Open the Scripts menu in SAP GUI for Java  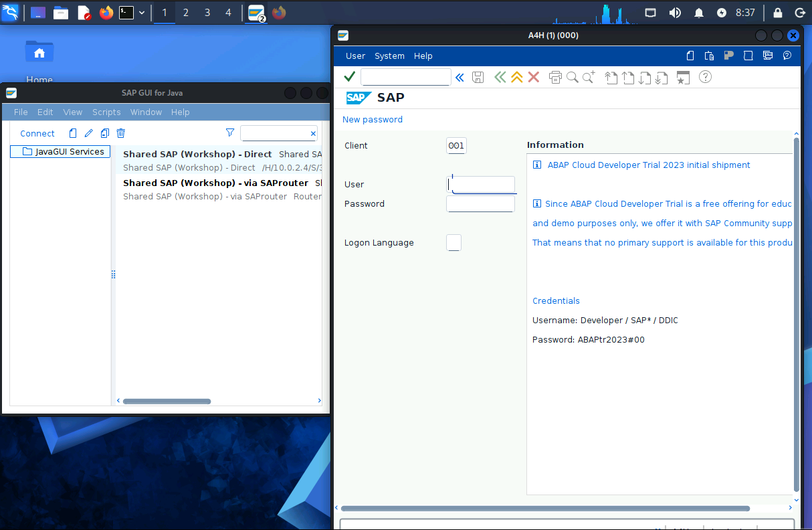106,112
